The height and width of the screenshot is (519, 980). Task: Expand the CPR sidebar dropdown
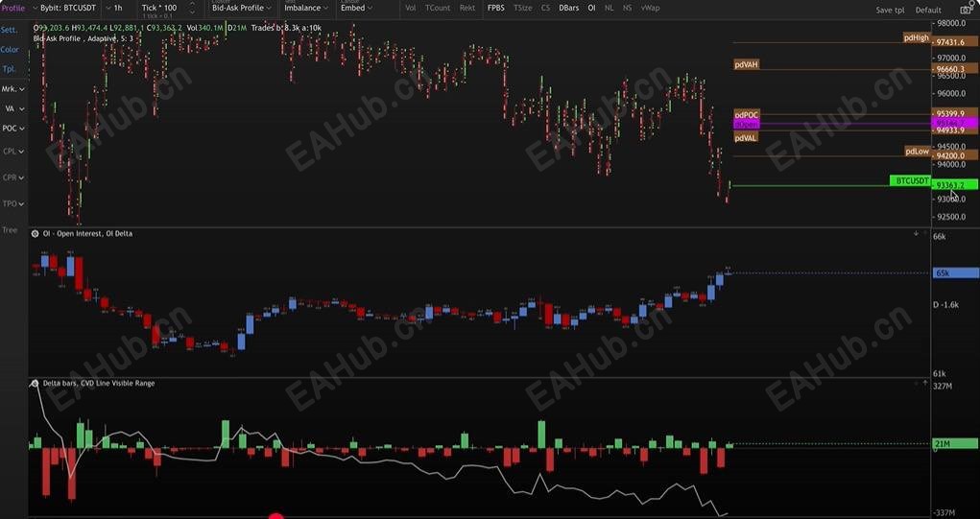tap(13, 177)
